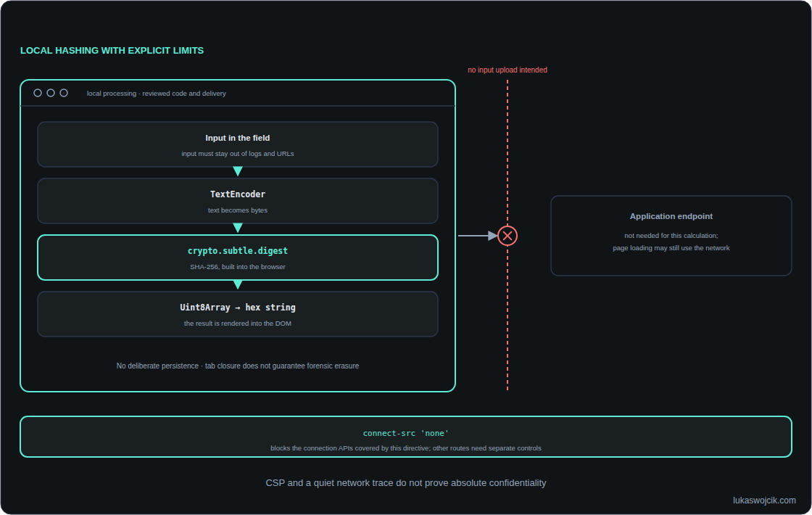
Task: Click the crypto.subtle.digest highlighted box
Action: [x=238, y=257]
